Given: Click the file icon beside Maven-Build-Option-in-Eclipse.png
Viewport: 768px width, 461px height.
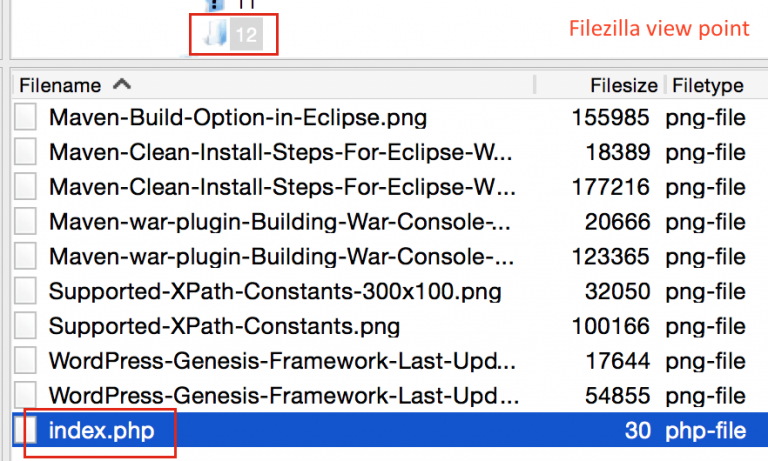Looking at the screenshot, I should coord(26,119).
